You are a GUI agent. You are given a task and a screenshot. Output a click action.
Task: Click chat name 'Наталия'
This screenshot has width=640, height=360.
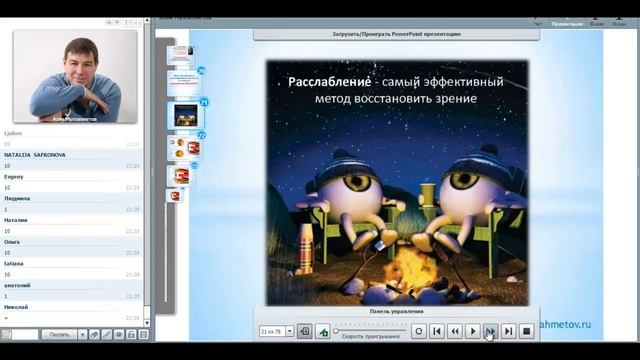[16, 220]
